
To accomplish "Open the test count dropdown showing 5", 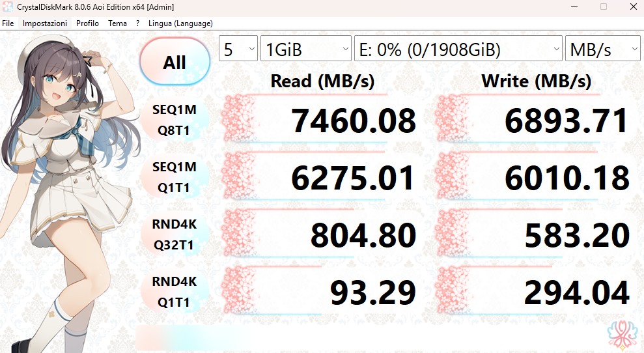I will (x=238, y=49).
